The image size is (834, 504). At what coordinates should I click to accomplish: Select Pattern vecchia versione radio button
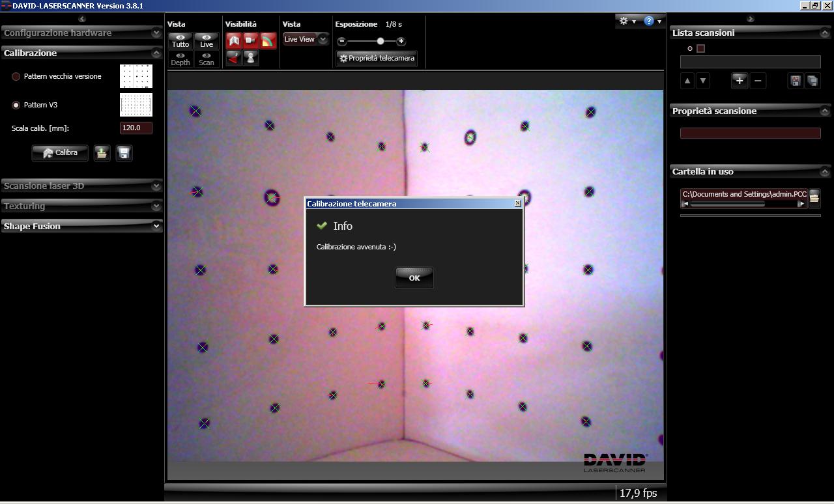tap(16, 77)
